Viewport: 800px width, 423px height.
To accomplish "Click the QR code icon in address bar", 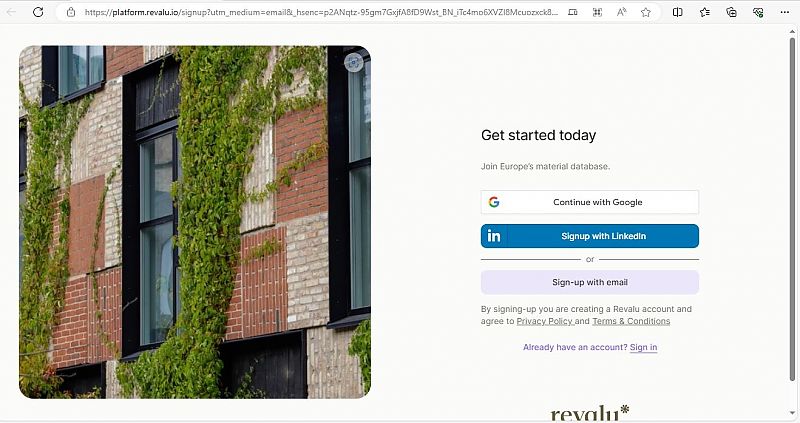I will tap(597, 12).
